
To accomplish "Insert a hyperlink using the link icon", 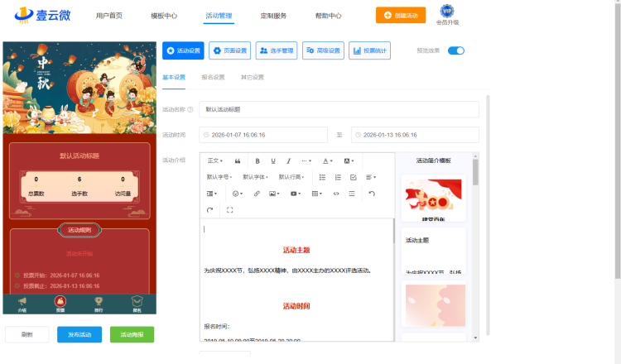I will pyautogui.click(x=257, y=194).
